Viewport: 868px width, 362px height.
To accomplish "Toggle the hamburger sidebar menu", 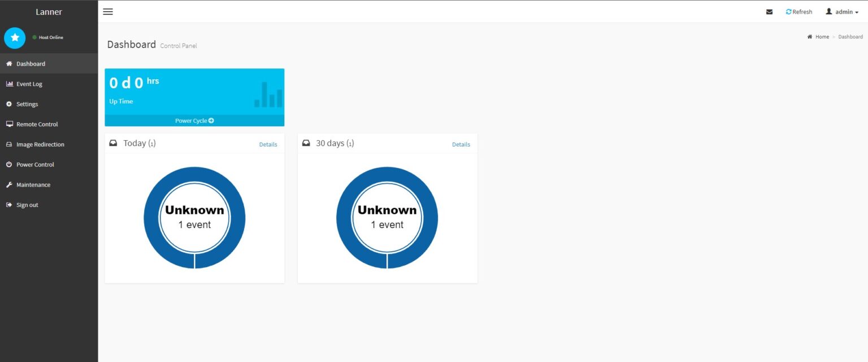I will [108, 11].
